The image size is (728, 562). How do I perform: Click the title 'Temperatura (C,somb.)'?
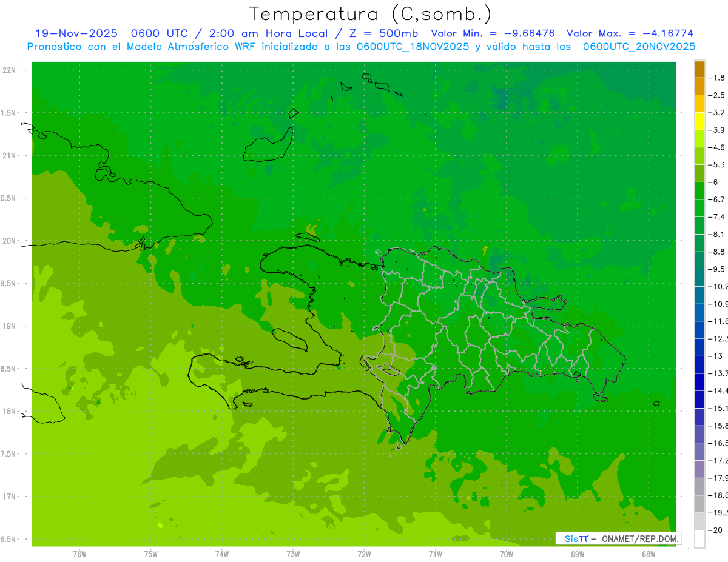[371, 15]
